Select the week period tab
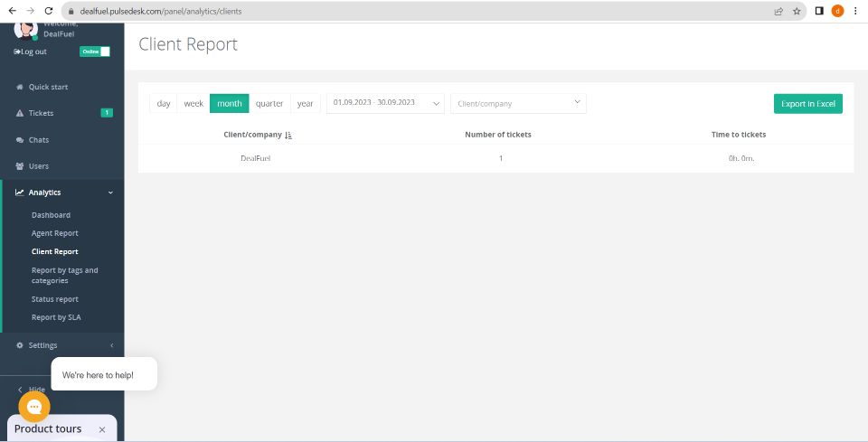The image size is (868, 442). (x=193, y=103)
